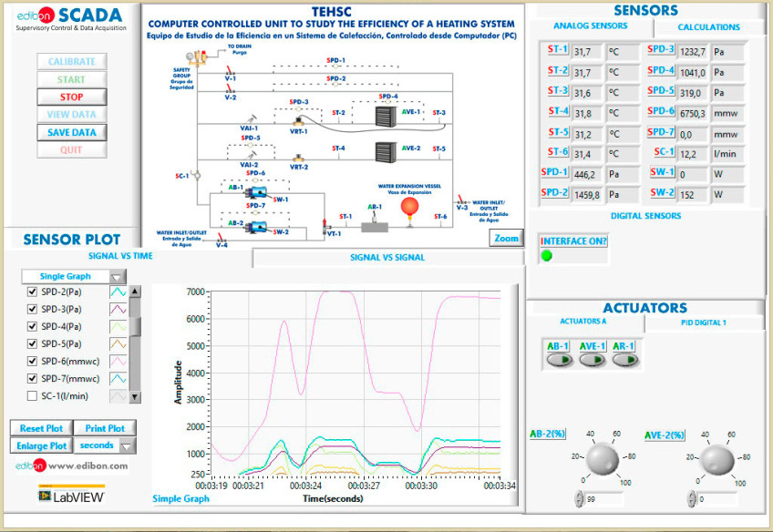Click the STOP button
The width and height of the screenshot is (773, 532).
72,97
